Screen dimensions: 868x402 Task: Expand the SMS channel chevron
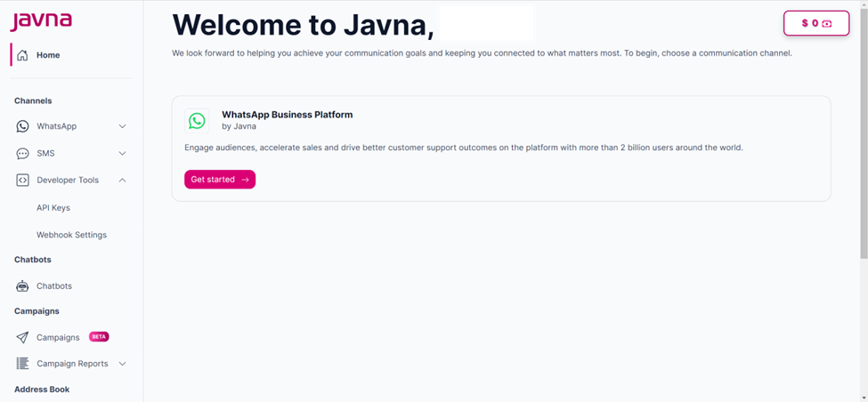pyautogui.click(x=122, y=153)
